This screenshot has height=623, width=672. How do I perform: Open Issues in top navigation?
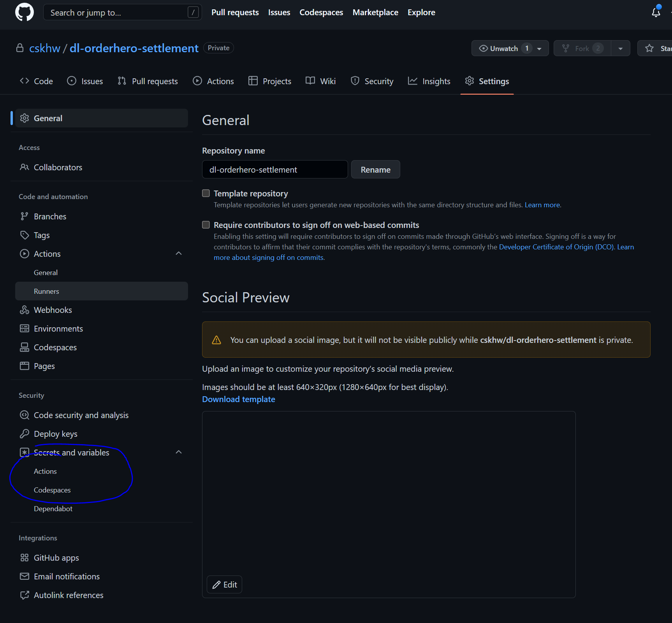[x=279, y=12]
